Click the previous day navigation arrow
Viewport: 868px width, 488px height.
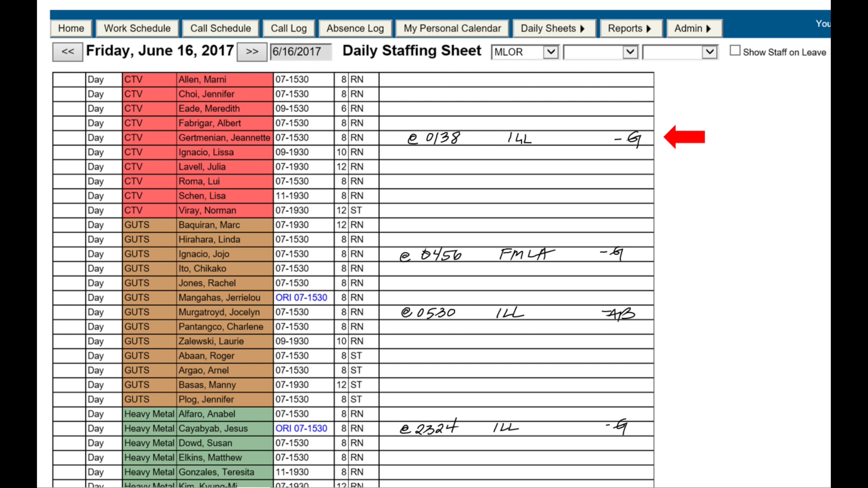[x=67, y=52]
